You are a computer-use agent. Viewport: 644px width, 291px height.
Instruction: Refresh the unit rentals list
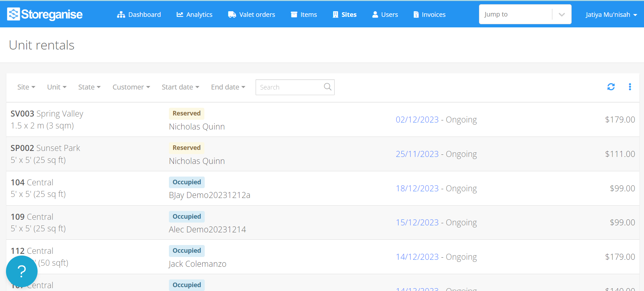click(611, 87)
